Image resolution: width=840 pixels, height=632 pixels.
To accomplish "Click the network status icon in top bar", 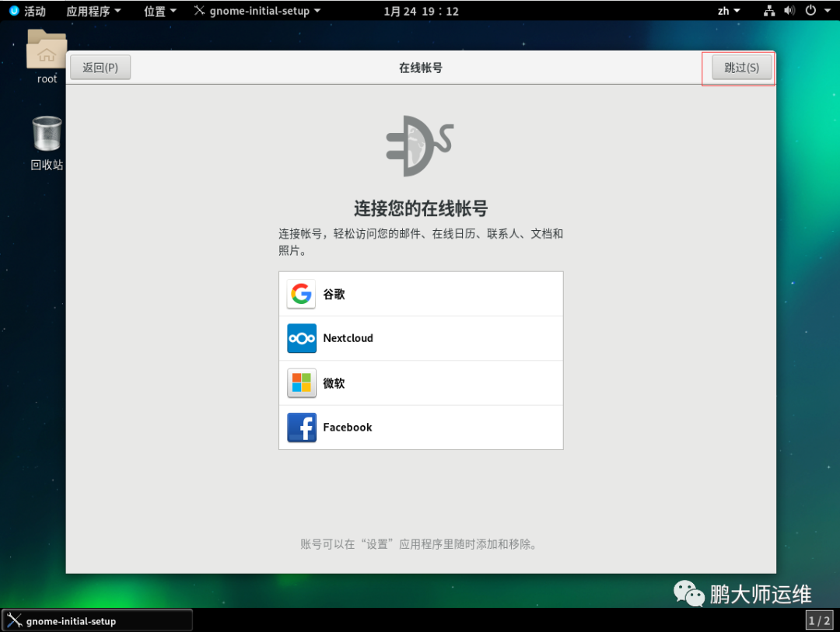I will tap(769, 11).
